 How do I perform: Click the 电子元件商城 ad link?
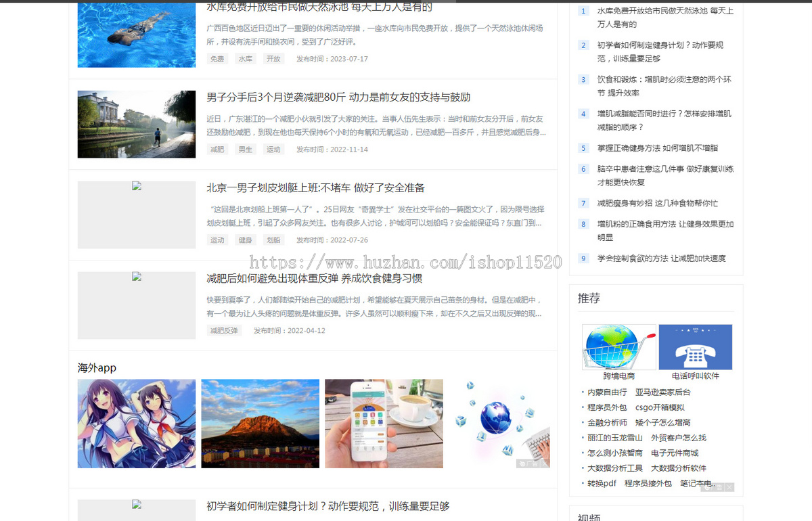point(675,453)
